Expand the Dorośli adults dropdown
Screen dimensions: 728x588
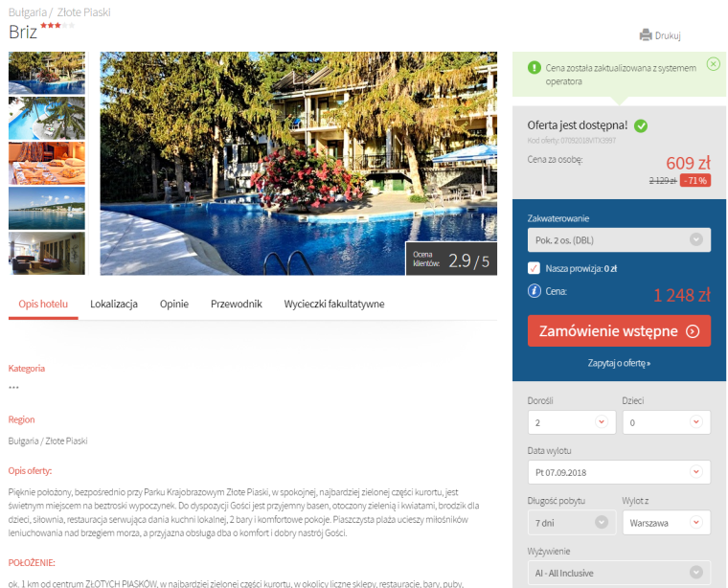572,422
